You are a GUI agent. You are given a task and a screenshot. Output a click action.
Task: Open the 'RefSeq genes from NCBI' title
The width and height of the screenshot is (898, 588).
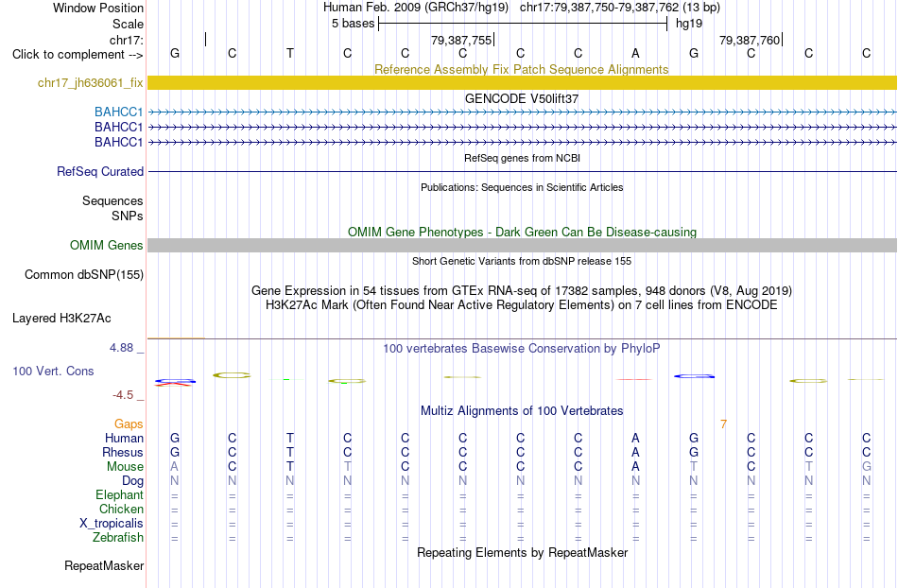coord(522,158)
